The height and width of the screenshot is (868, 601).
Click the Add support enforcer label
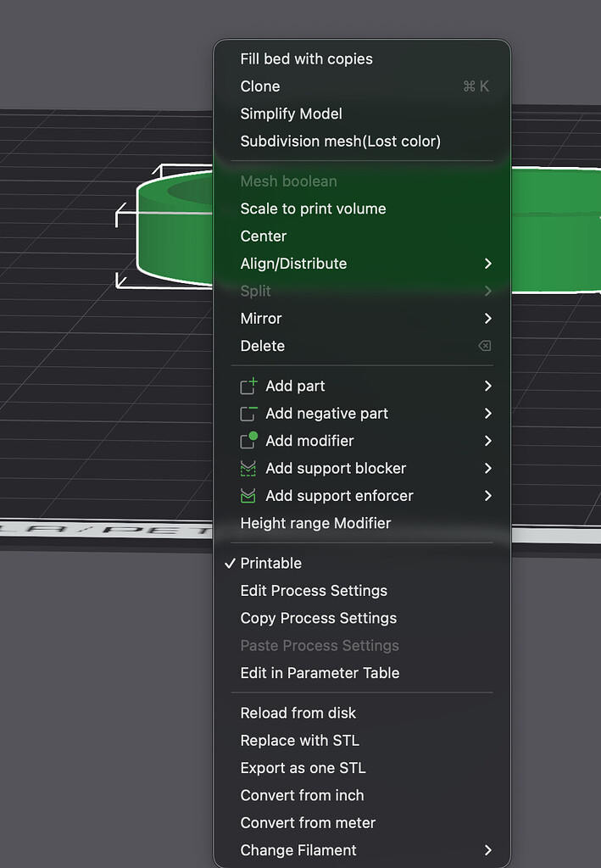[339, 495]
